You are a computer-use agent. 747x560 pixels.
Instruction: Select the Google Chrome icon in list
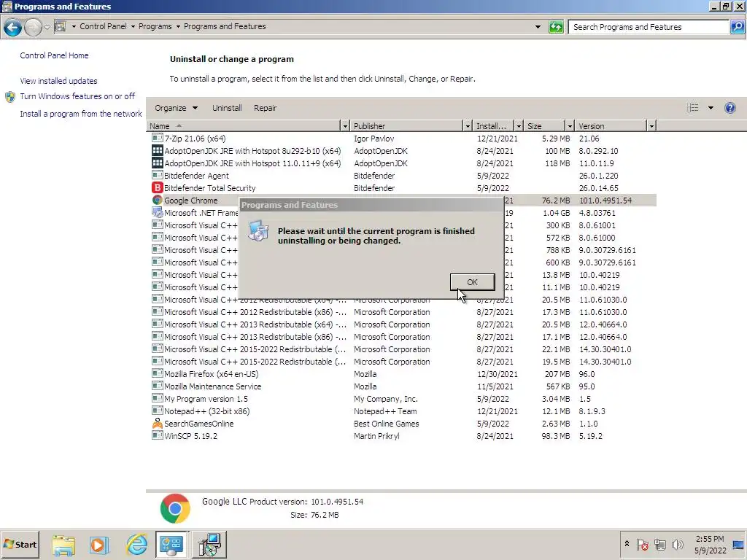(158, 200)
